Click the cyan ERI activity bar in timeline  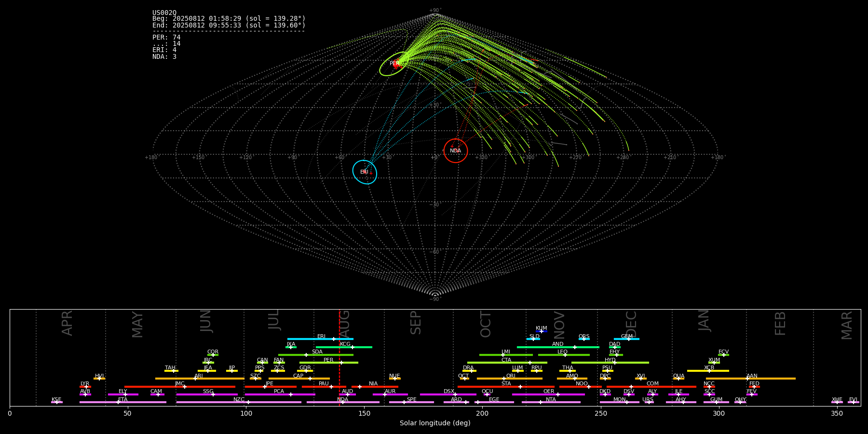click(320, 339)
